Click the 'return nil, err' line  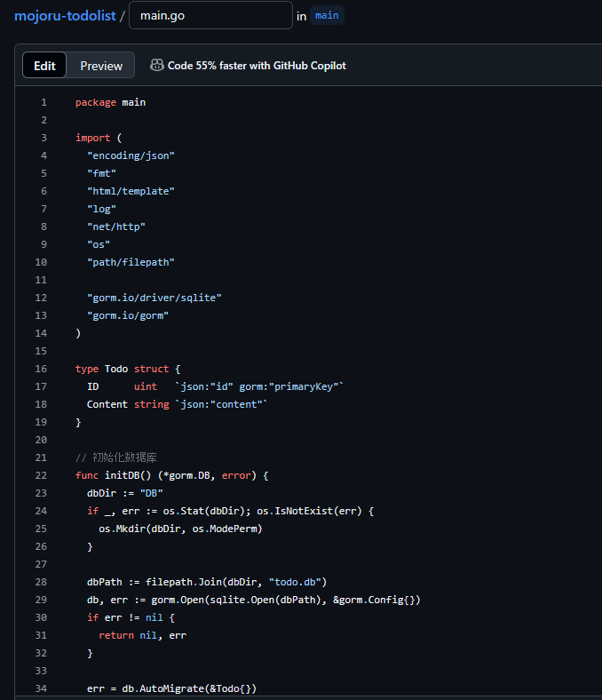coord(142,635)
